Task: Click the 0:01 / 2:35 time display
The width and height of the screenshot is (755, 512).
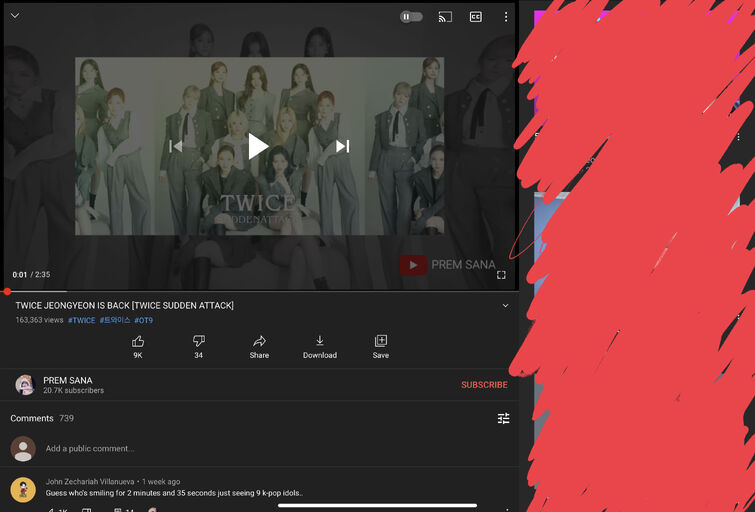Action: pos(31,275)
